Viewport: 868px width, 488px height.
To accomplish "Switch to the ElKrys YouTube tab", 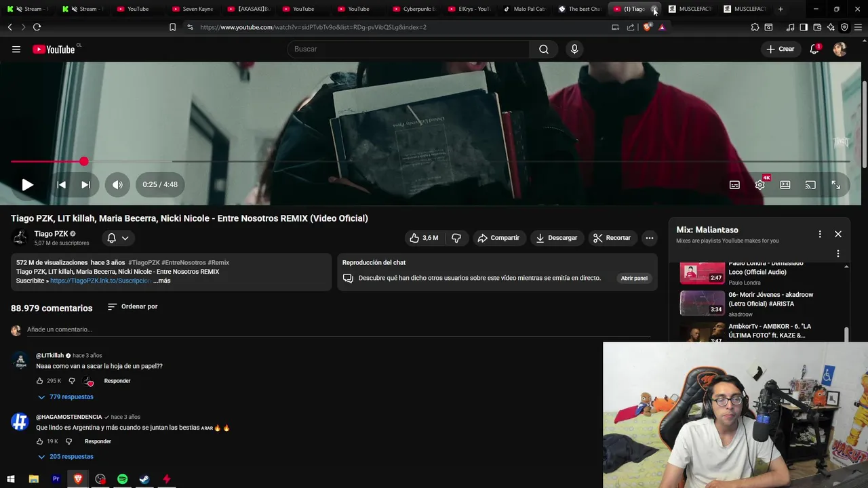I will pyautogui.click(x=469, y=9).
